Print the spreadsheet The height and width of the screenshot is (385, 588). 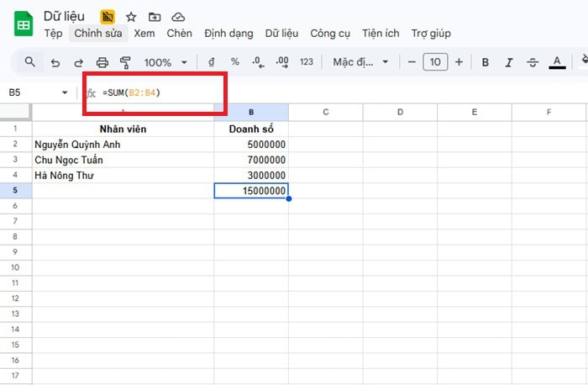pyautogui.click(x=102, y=62)
